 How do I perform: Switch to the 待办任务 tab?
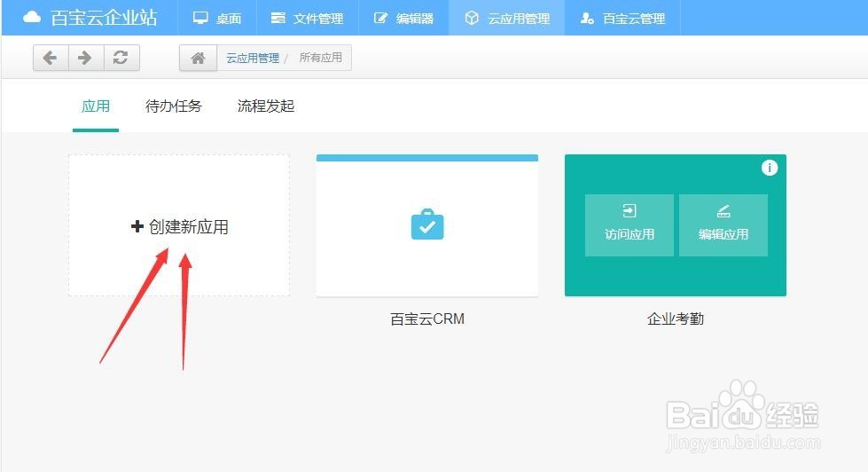point(173,106)
